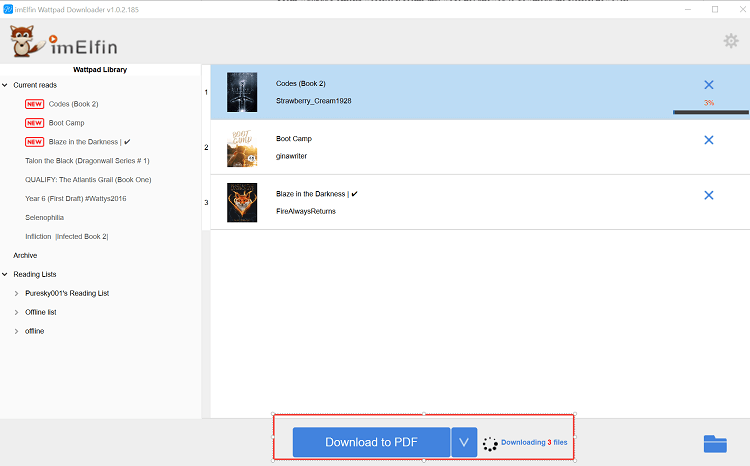
Task: Minimize the imElfin window
Action: tap(687, 9)
